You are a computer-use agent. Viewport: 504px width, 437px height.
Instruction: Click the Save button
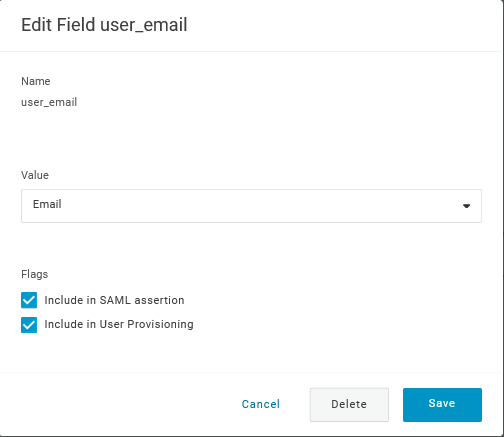(x=442, y=405)
